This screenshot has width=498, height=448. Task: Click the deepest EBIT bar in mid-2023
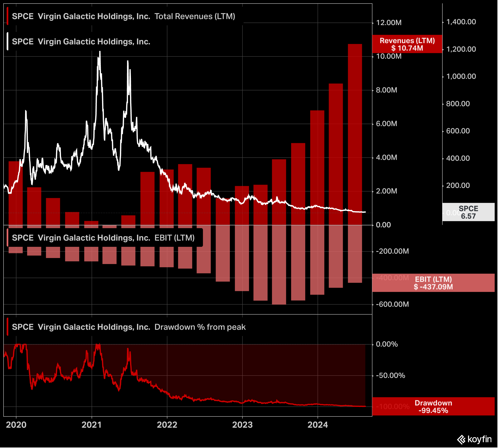point(279,265)
